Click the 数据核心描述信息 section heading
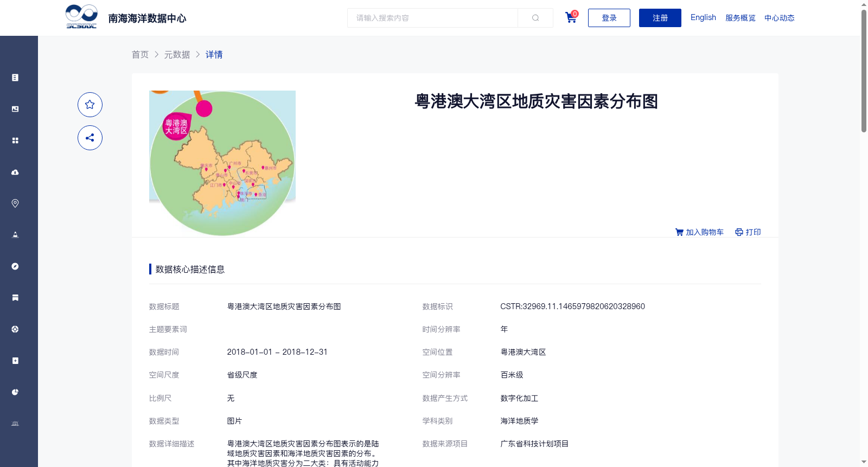Viewport: 868px width, 467px height. coord(190,270)
